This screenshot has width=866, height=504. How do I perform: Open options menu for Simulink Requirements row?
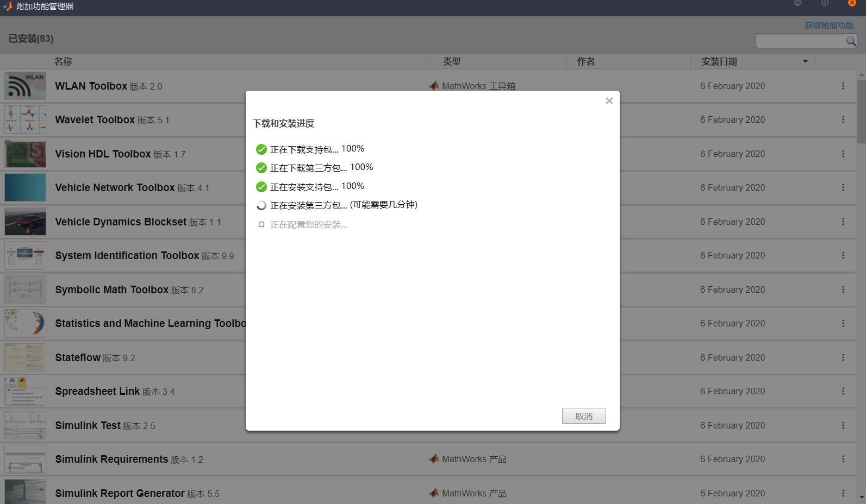point(843,459)
